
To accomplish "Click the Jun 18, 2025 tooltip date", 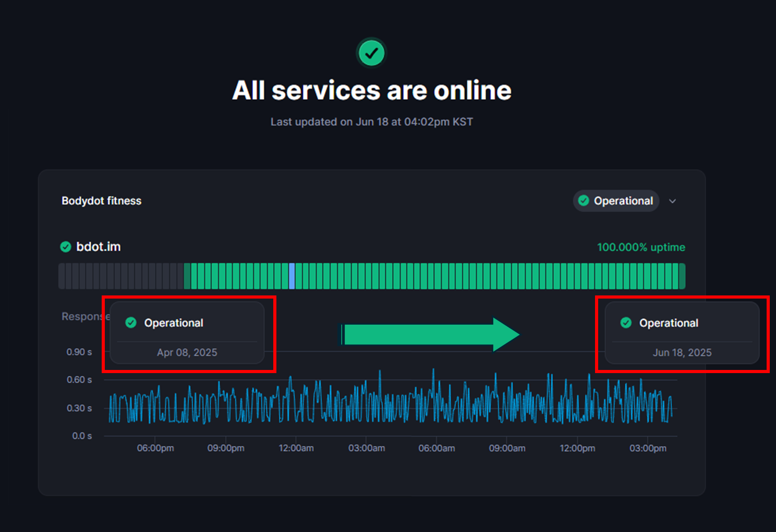I will pos(682,352).
